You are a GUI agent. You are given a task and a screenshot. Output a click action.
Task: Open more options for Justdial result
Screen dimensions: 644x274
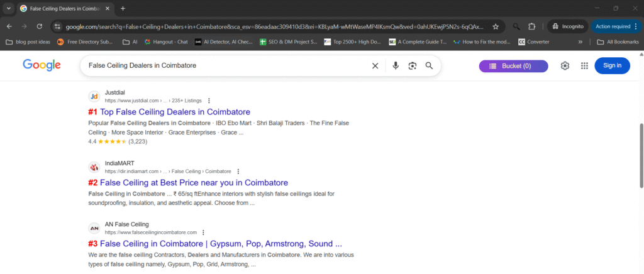(209, 101)
